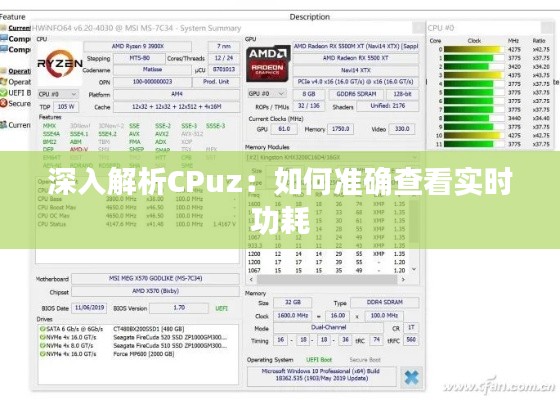The image size is (560, 400).
Task: Expand the Kingston memory module dropdown
Action: pos(331,157)
